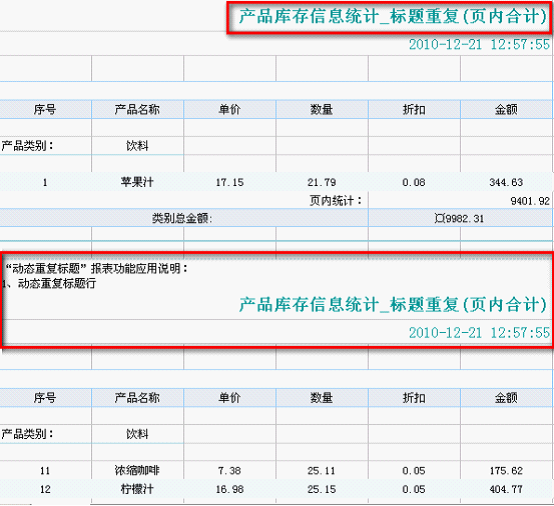Select the first 单价 header cell

[230, 110]
